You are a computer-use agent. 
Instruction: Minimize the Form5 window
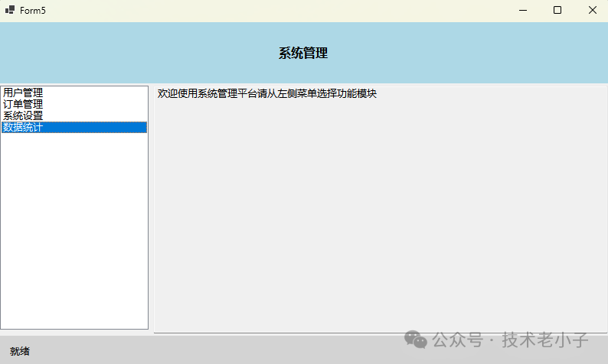pyautogui.click(x=523, y=10)
